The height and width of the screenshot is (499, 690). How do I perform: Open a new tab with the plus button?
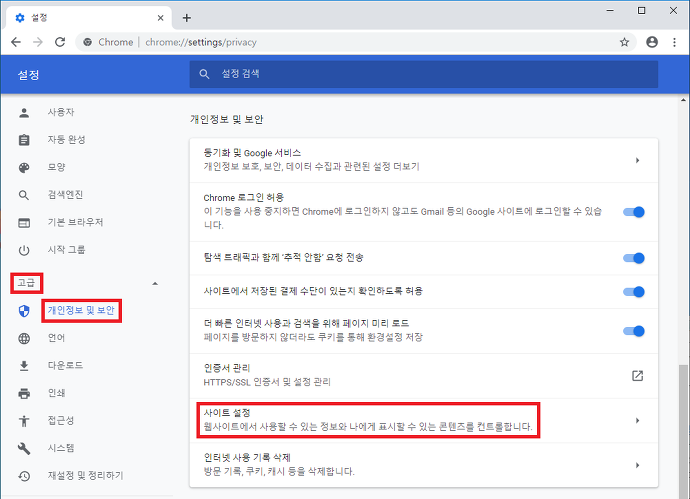[187, 18]
